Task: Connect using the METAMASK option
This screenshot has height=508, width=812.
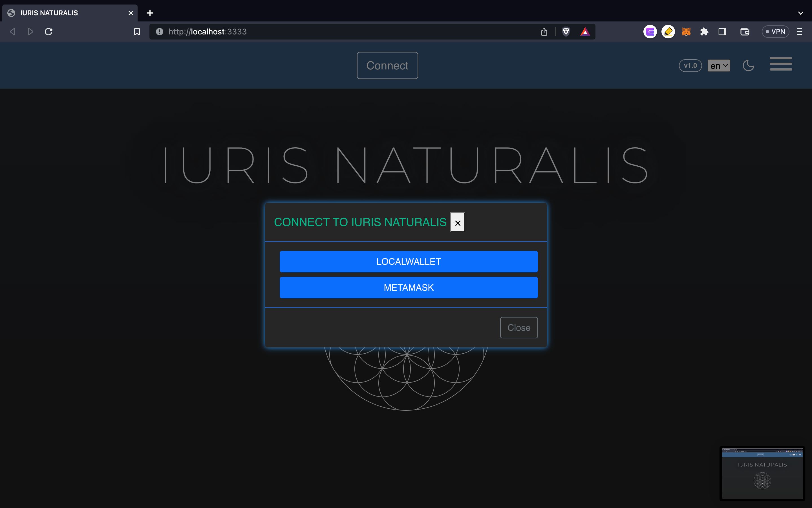Action: click(x=408, y=288)
